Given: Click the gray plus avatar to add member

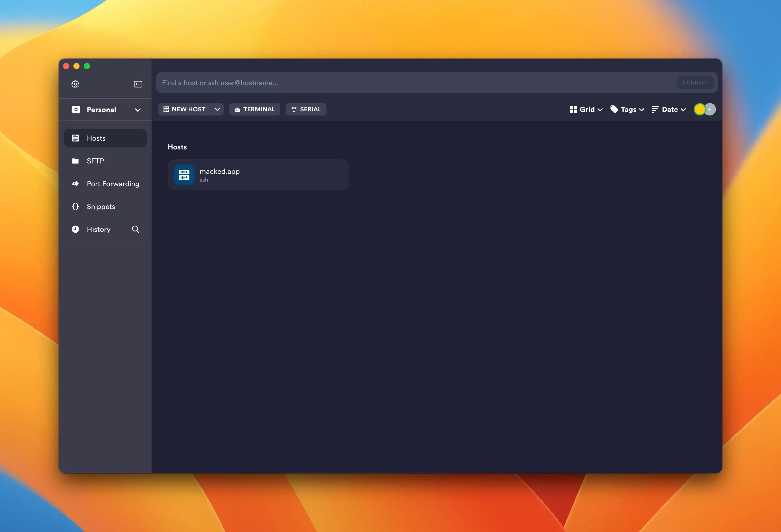Looking at the screenshot, I should [710, 110].
